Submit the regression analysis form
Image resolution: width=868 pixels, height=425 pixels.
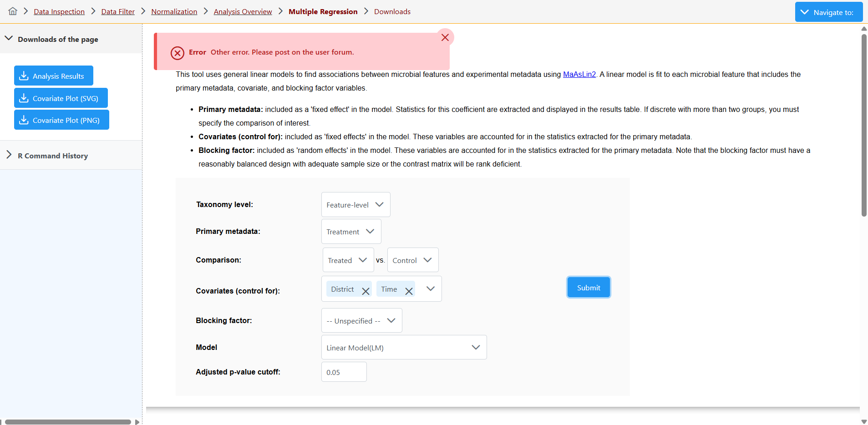(x=588, y=288)
